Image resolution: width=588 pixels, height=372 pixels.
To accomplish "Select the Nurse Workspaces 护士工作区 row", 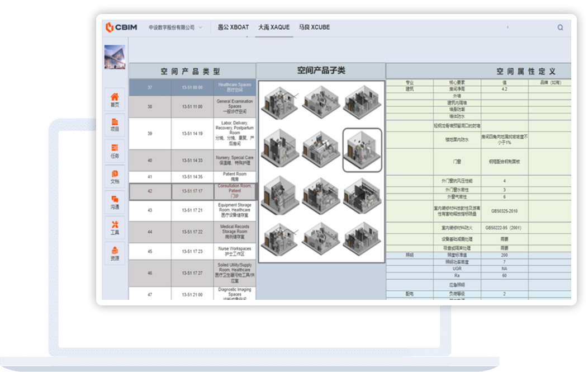I will pos(235,251).
